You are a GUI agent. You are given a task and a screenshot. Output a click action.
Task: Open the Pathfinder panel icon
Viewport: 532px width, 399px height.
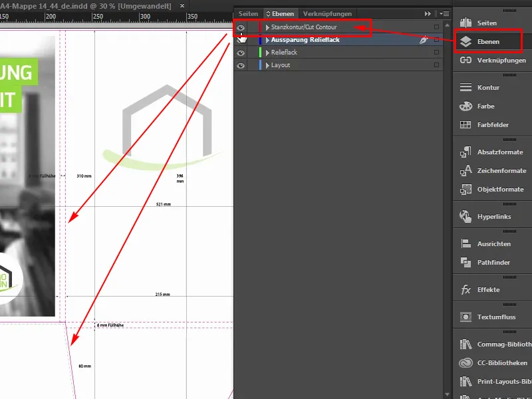[465, 262]
